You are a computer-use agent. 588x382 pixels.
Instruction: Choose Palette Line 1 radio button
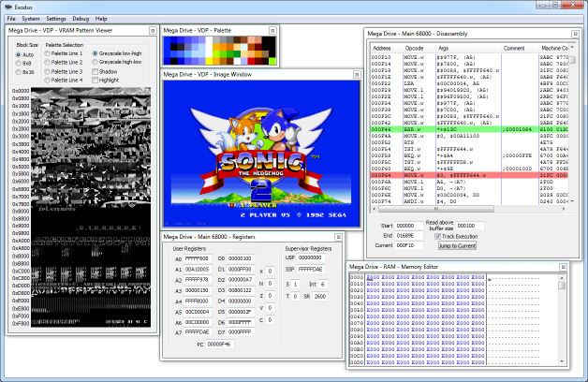pyautogui.click(x=64, y=53)
